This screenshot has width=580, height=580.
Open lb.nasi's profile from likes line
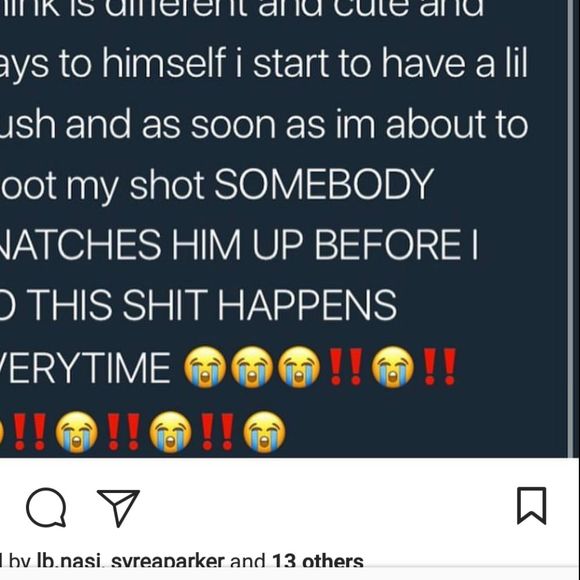coord(68,562)
